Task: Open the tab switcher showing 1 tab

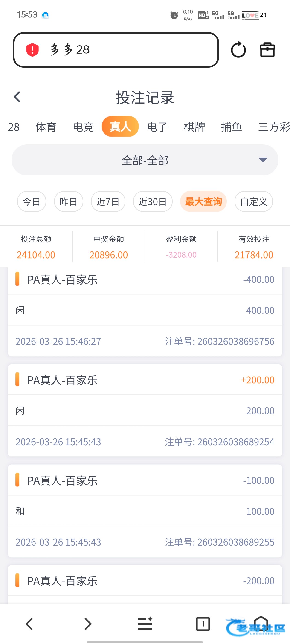Action: tap(203, 624)
